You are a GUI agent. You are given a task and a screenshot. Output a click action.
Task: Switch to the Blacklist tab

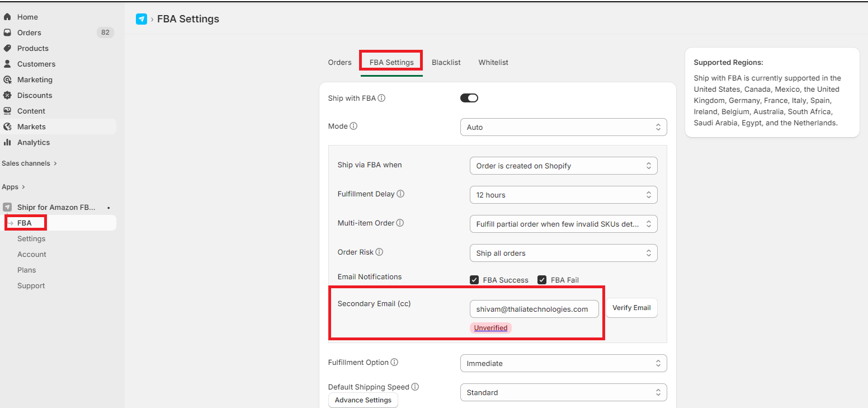[446, 62]
